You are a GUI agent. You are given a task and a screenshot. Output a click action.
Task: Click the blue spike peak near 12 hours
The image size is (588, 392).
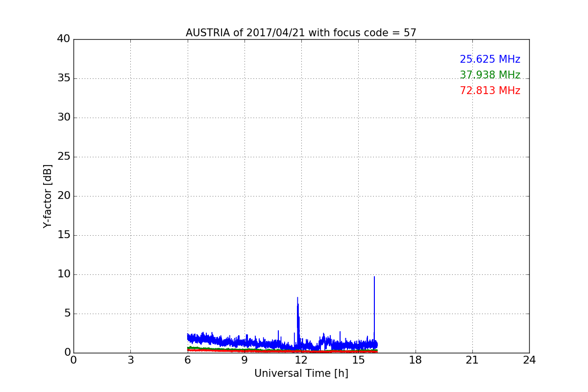tap(297, 298)
